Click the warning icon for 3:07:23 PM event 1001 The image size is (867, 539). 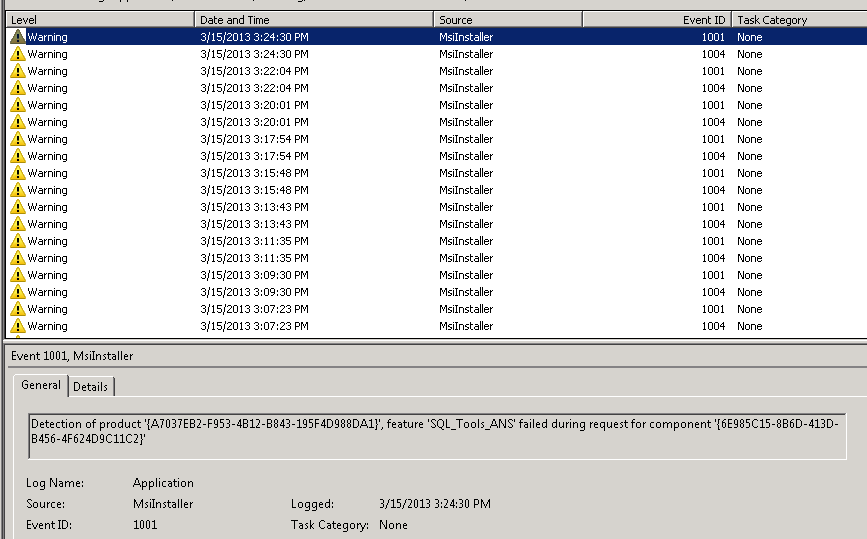point(18,309)
